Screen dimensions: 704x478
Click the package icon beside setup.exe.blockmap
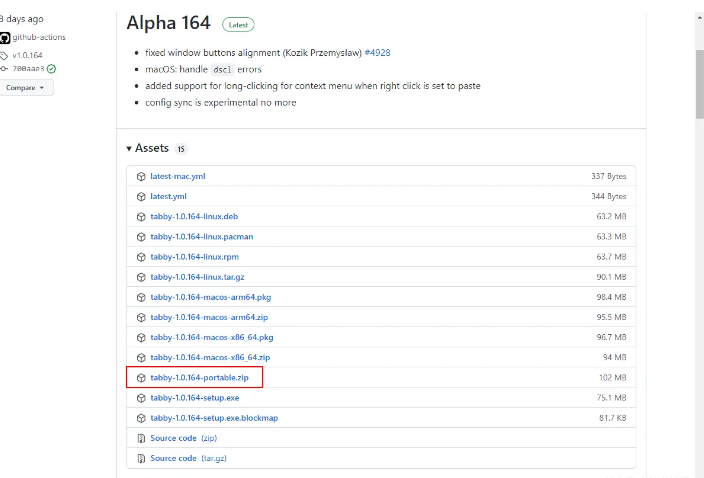[x=141, y=418]
